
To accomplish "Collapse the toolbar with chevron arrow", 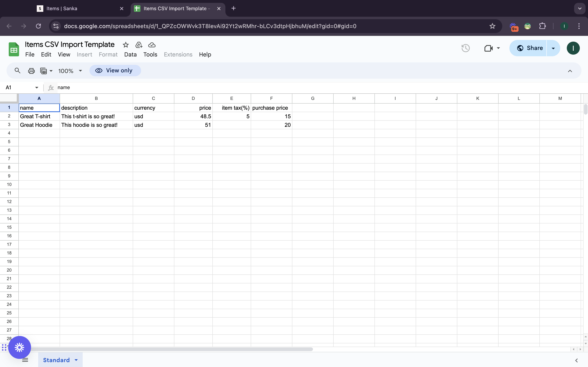I will coord(570,71).
